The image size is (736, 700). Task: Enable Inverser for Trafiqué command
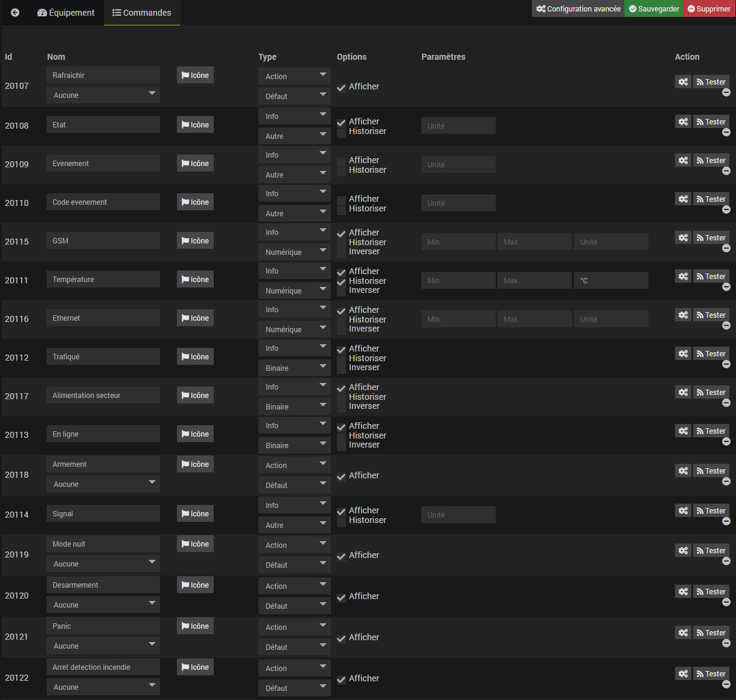[x=341, y=368]
